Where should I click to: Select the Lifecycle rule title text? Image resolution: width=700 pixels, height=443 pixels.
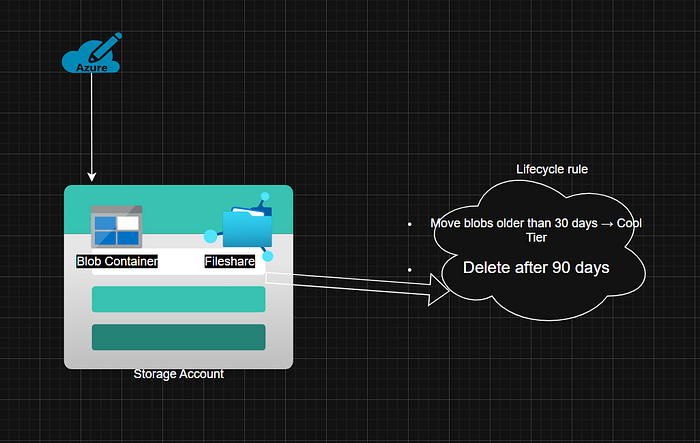[x=551, y=169]
